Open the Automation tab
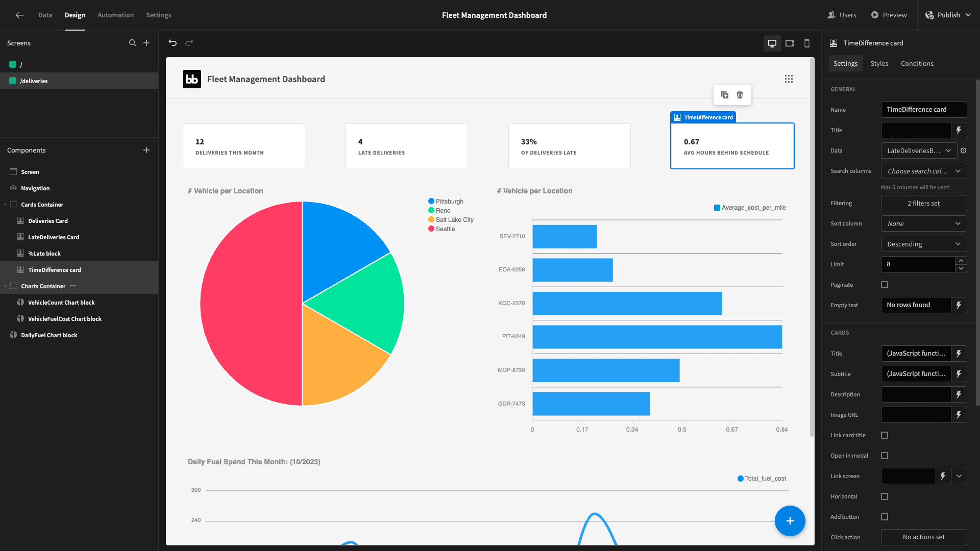The height and width of the screenshot is (551, 980). [x=116, y=15]
